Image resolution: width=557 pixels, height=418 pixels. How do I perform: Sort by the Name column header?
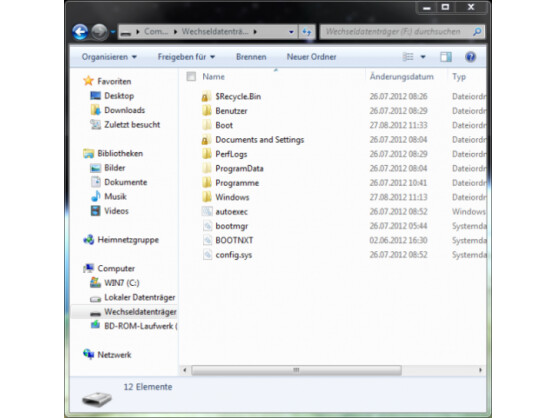click(213, 77)
